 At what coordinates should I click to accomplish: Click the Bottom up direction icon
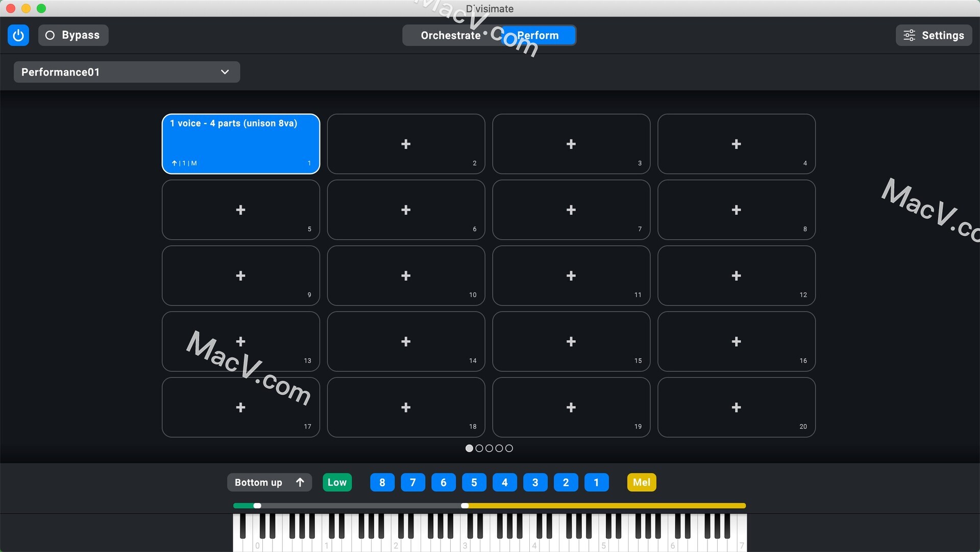pyautogui.click(x=301, y=482)
